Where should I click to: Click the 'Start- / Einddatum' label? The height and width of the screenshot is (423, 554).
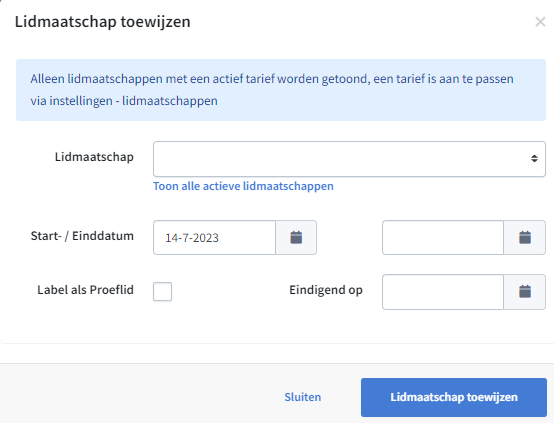coord(82,236)
